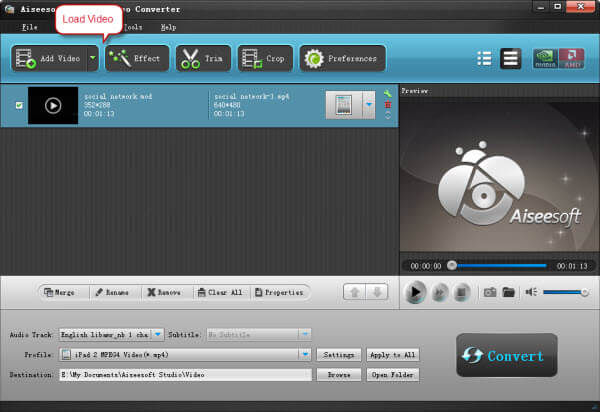Toggle AMD acceleration icon
600x412 pixels.
[x=572, y=59]
